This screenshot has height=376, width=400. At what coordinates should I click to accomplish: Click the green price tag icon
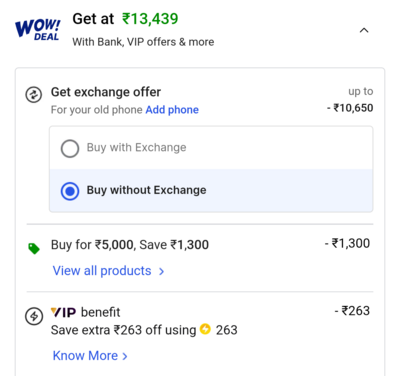click(34, 249)
